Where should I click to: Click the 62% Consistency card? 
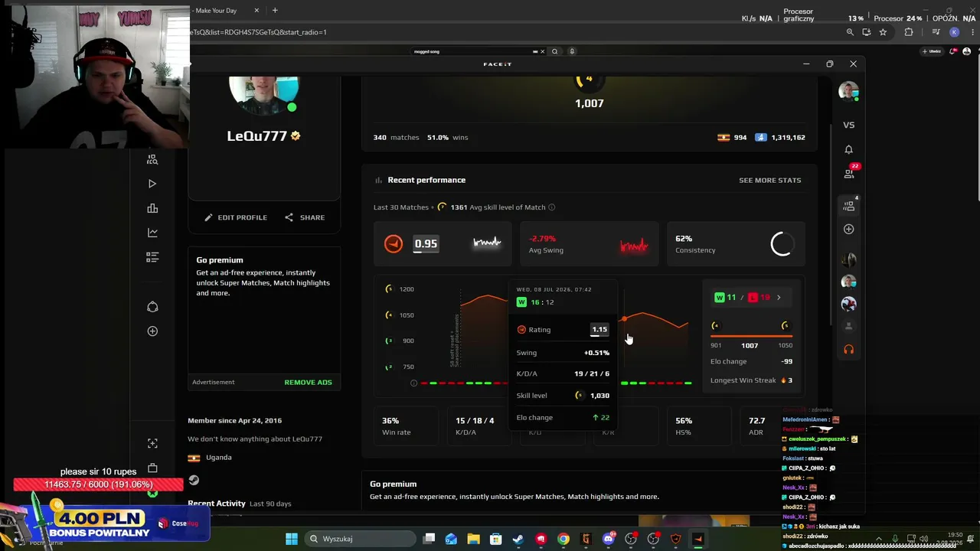coord(736,244)
